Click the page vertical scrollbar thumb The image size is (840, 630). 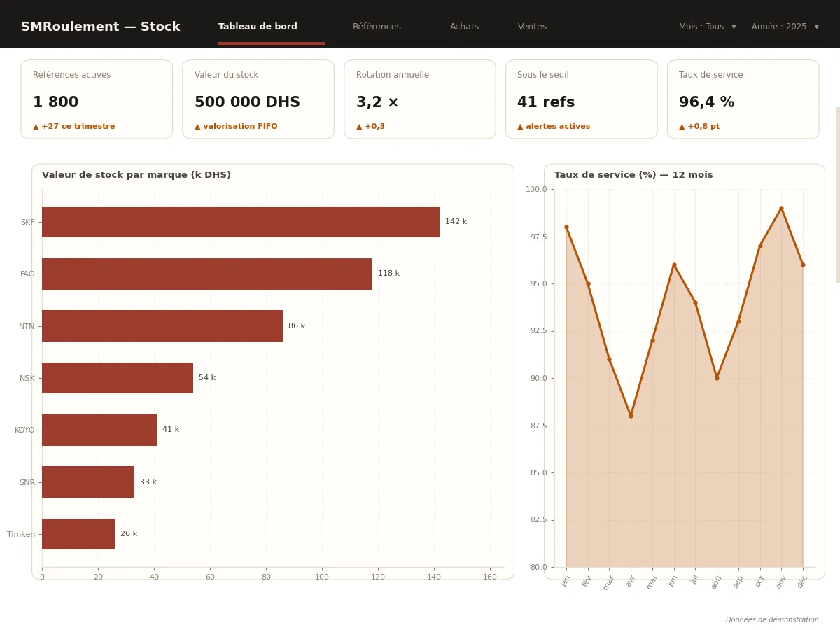pyautogui.click(x=838, y=195)
